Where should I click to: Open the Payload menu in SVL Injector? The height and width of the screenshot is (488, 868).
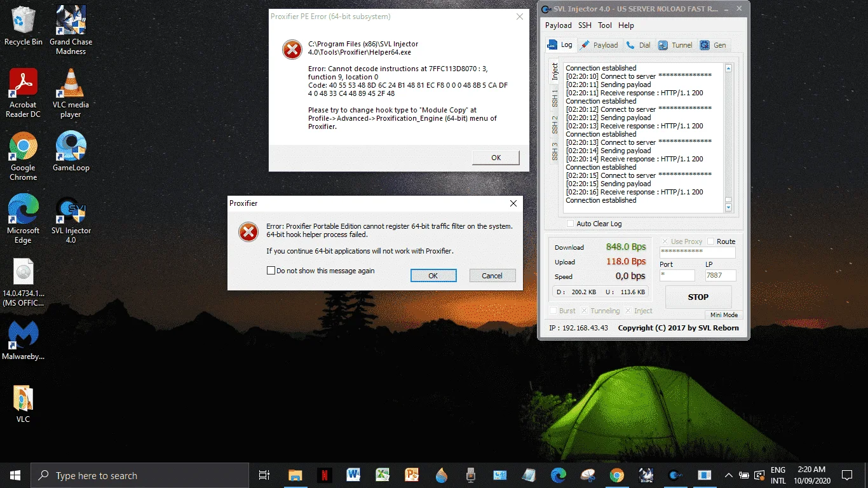click(x=559, y=25)
